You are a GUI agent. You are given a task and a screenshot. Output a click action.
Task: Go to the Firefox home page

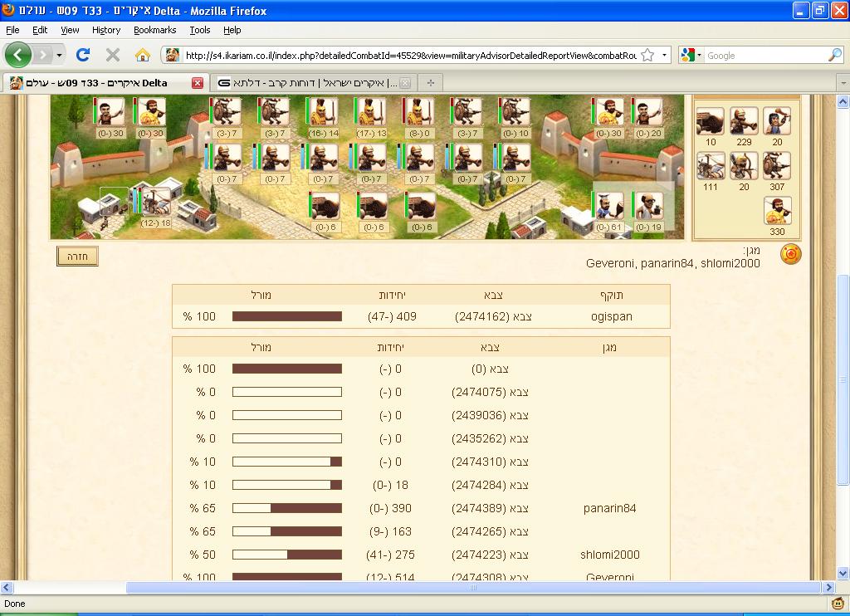142,56
